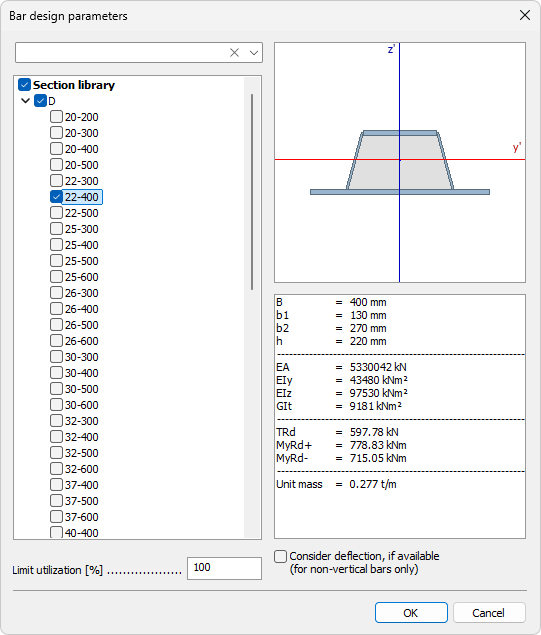541x635 pixels.
Task: Collapse the D section group chevron
Action: pyautogui.click(x=26, y=101)
